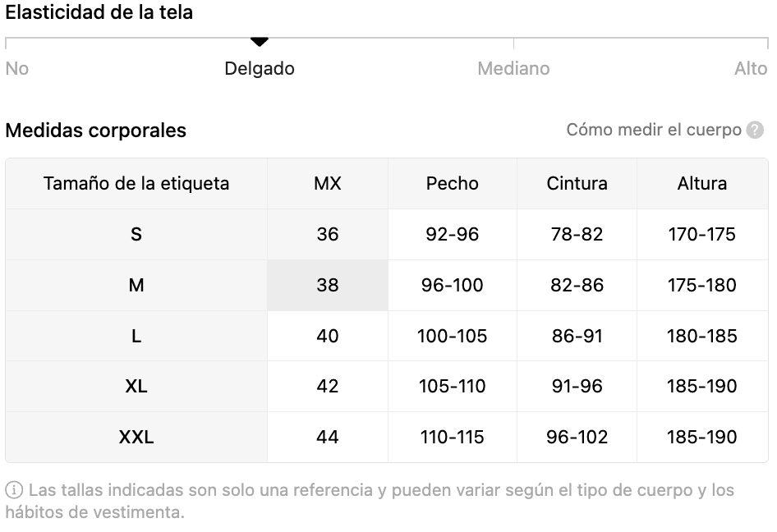Viewport: 777px width, 532px height.
Task: Select the highlighted MX 38 cell
Action: 328,286
